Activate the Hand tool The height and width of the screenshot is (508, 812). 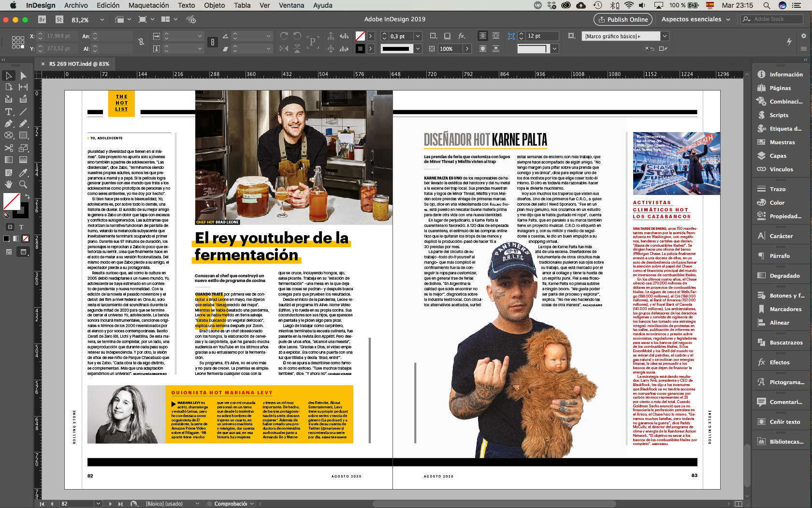(9, 184)
